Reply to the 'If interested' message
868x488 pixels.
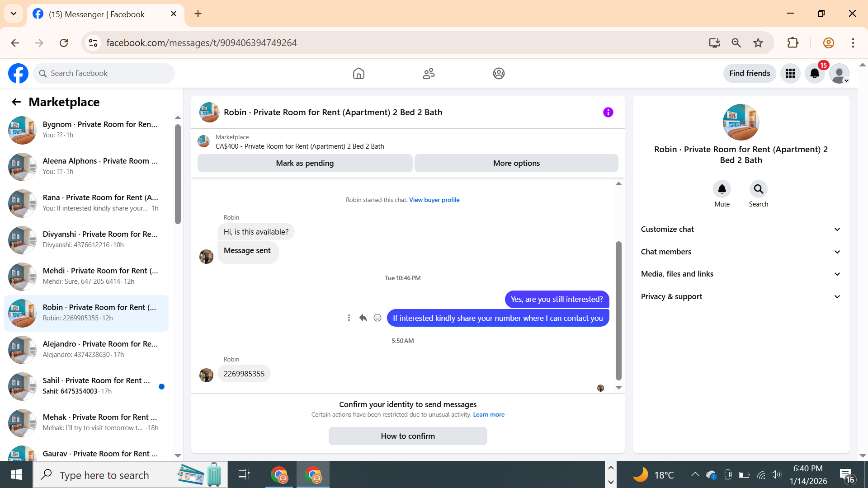(363, 318)
